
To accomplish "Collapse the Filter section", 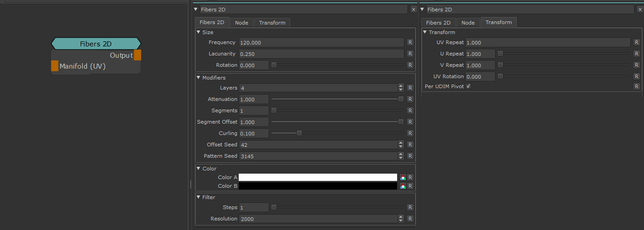I will pyautogui.click(x=198, y=197).
